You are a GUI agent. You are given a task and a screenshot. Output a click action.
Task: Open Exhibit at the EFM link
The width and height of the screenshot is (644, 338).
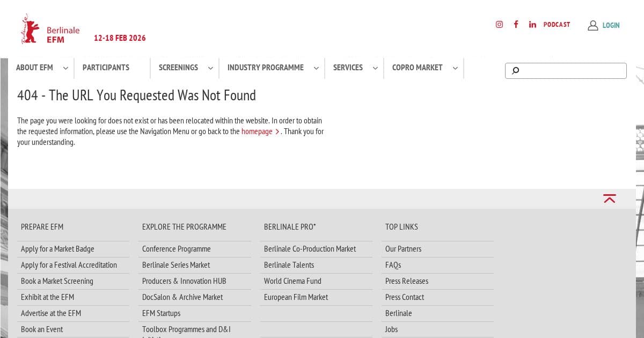47,297
